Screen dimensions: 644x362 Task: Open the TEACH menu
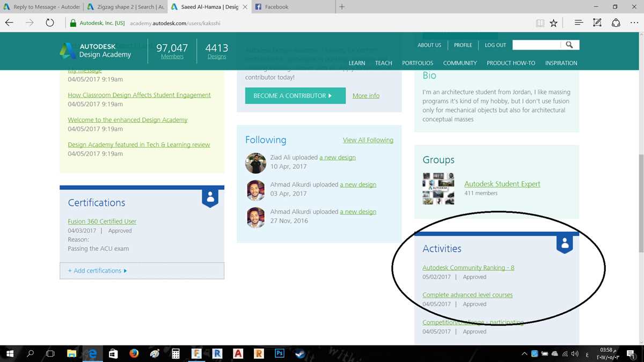384,63
